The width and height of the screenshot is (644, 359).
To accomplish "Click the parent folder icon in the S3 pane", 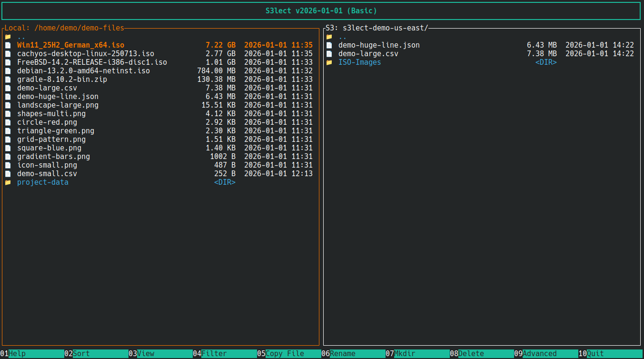I will [x=328, y=36].
